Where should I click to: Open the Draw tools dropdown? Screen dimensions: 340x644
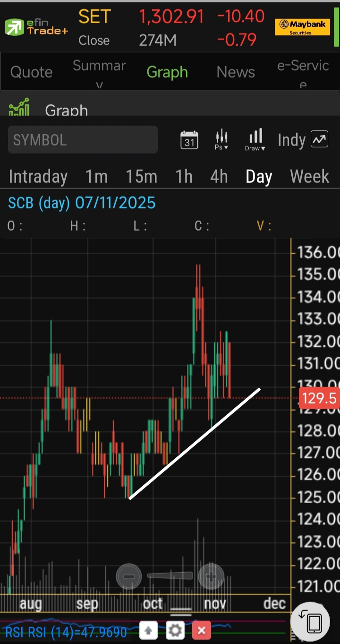[x=255, y=140]
